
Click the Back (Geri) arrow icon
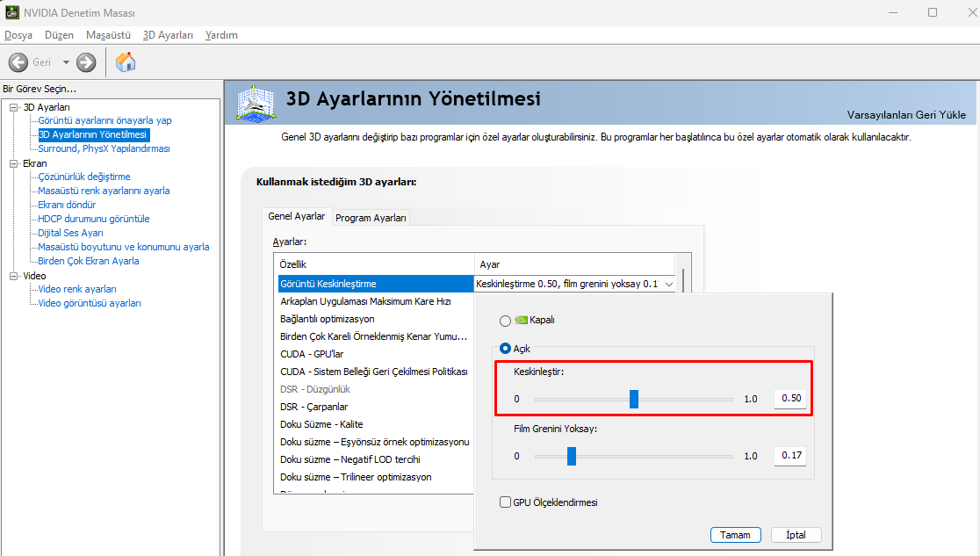[18, 61]
